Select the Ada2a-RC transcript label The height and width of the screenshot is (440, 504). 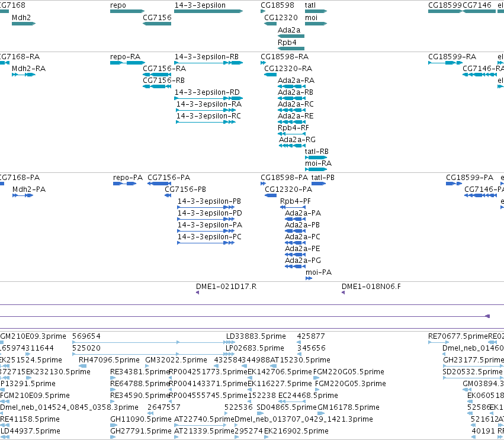[296, 104]
